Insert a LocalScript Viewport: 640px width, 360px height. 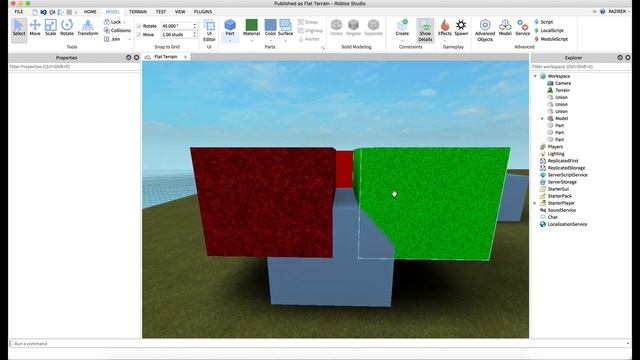pyautogui.click(x=549, y=31)
